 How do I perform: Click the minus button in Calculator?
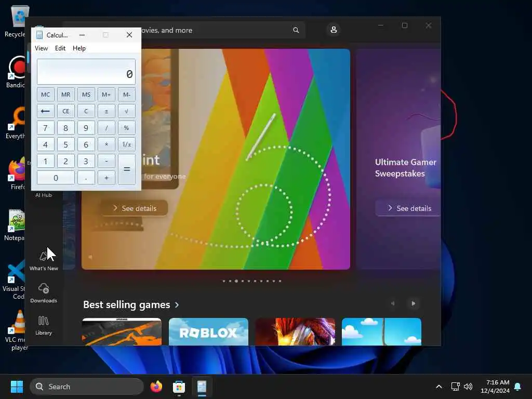106,161
